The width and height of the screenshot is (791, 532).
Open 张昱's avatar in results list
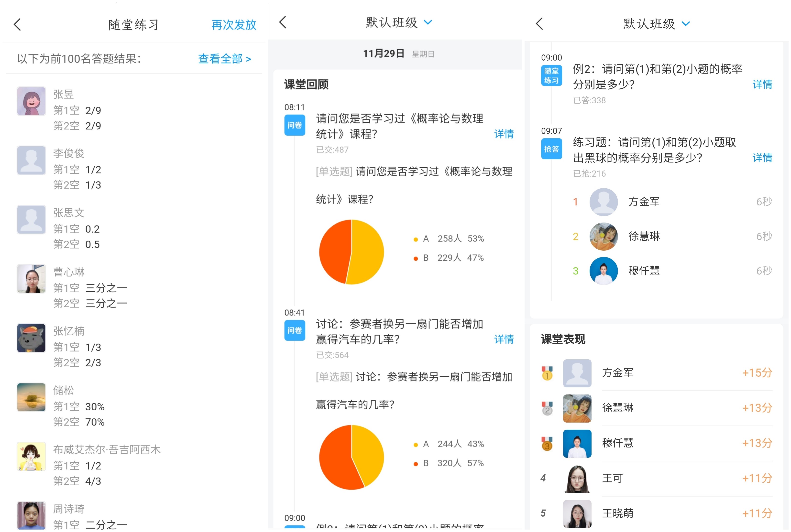coord(31,101)
